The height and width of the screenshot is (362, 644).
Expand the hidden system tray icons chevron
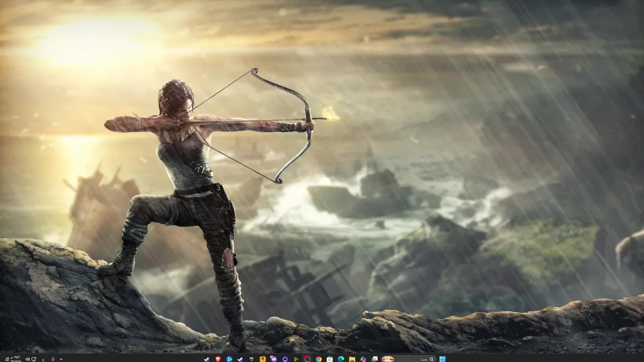(61, 359)
